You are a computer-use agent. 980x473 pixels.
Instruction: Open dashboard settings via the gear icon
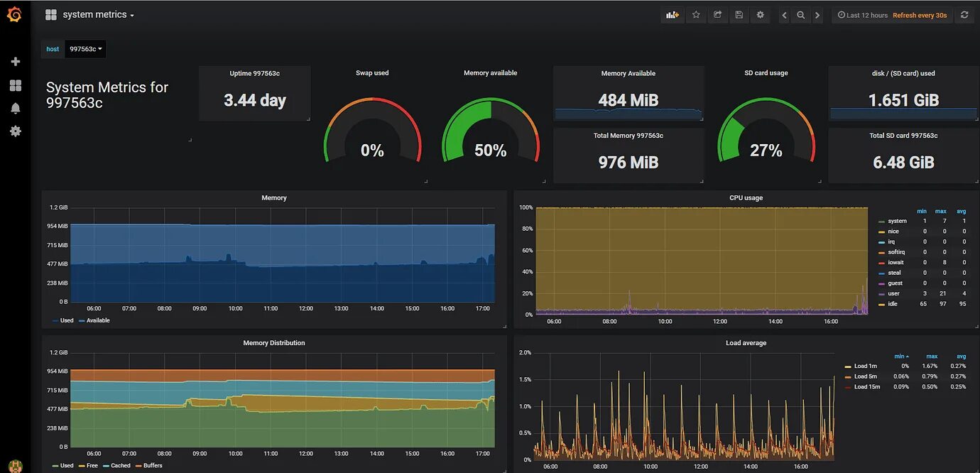pyautogui.click(x=760, y=14)
